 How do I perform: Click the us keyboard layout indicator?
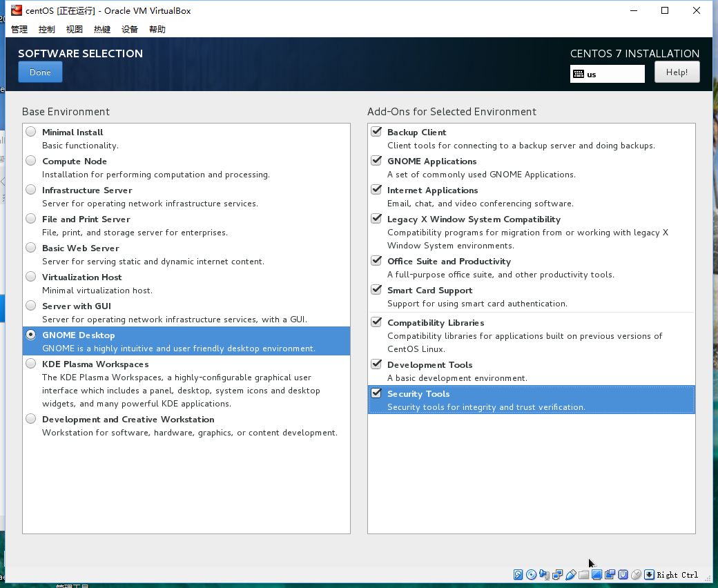pos(607,74)
